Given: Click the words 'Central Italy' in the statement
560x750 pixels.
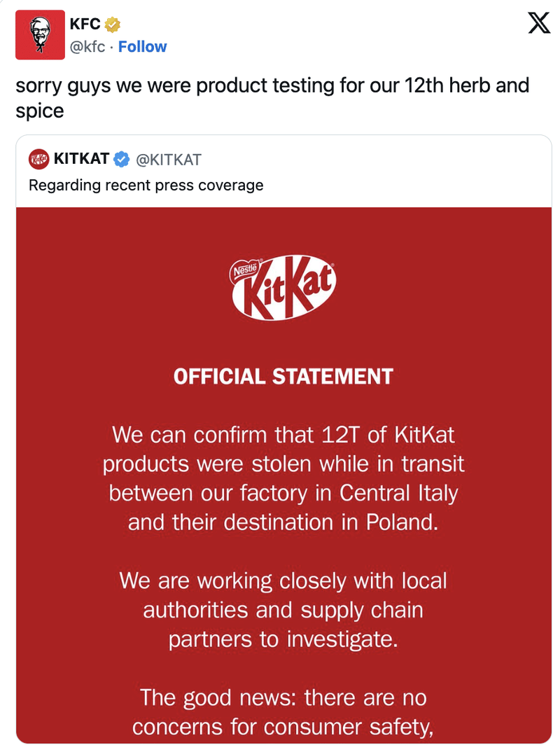Looking at the screenshot, I should pos(398,493).
